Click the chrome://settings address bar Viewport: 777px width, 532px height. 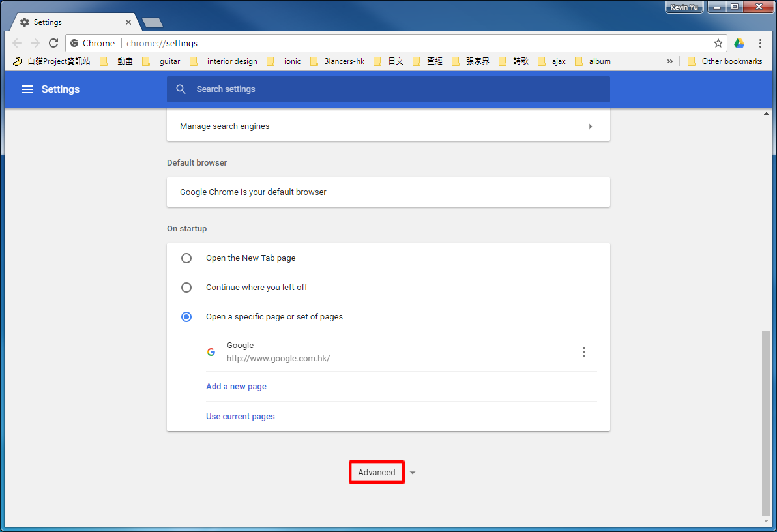coord(396,43)
